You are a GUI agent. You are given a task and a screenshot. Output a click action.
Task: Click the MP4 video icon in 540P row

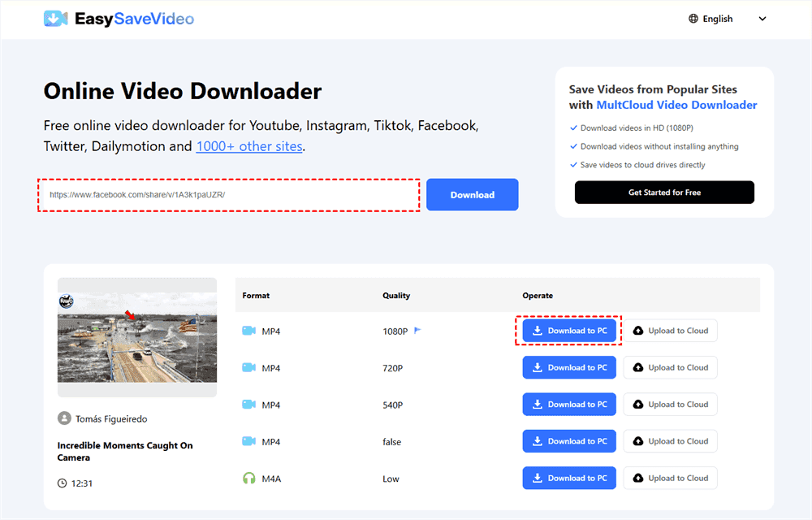pyautogui.click(x=249, y=404)
